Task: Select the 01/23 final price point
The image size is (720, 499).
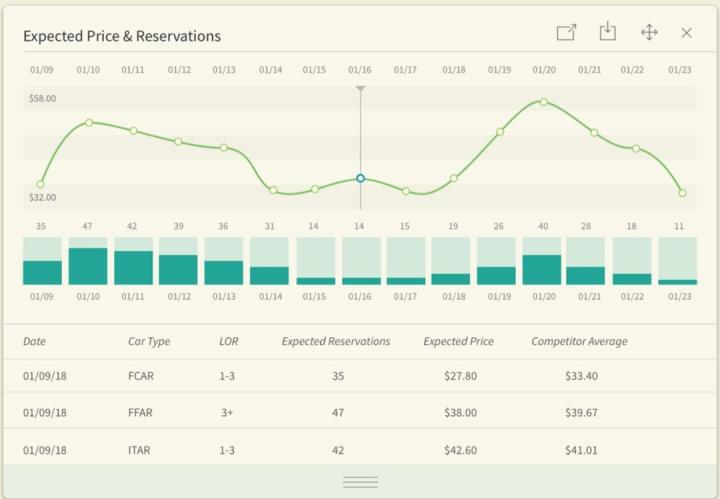Action: point(682,193)
